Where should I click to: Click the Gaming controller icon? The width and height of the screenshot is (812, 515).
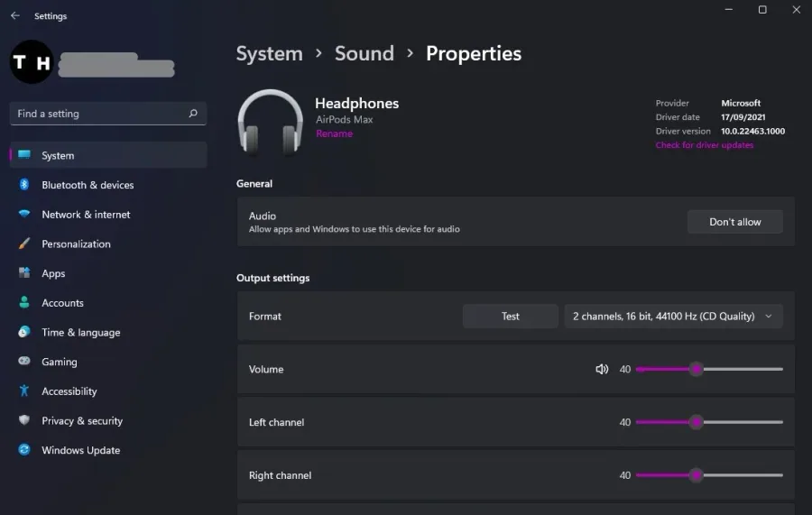(24, 361)
